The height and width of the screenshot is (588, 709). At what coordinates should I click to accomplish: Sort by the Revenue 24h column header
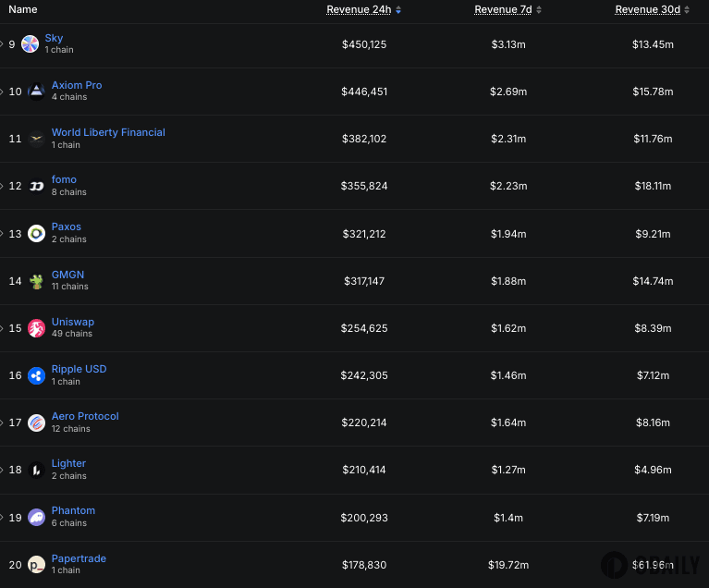pyautogui.click(x=359, y=9)
